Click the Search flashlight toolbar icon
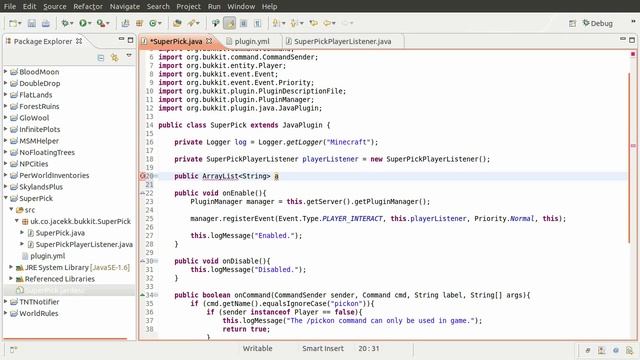 (x=191, y=23)
